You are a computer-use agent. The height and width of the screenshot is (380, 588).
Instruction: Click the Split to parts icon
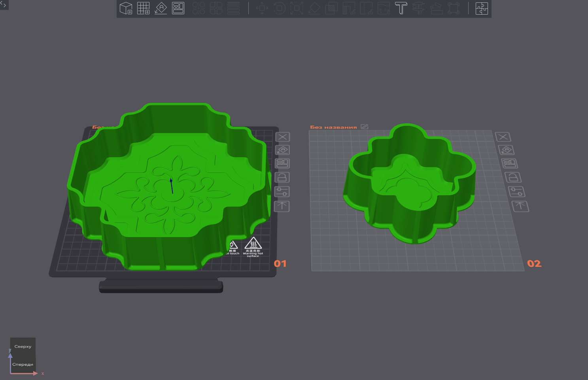[216, 8]
